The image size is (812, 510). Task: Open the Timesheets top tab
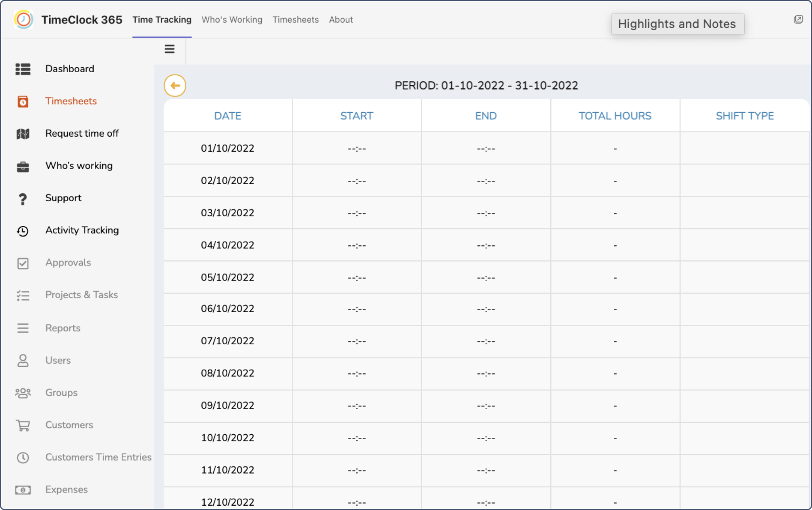tap(295, 19)
